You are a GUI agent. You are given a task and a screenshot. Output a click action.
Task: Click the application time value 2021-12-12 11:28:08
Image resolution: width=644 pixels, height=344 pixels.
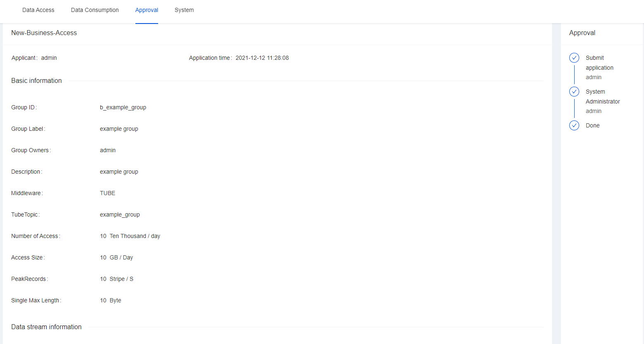tap(262, 58)
